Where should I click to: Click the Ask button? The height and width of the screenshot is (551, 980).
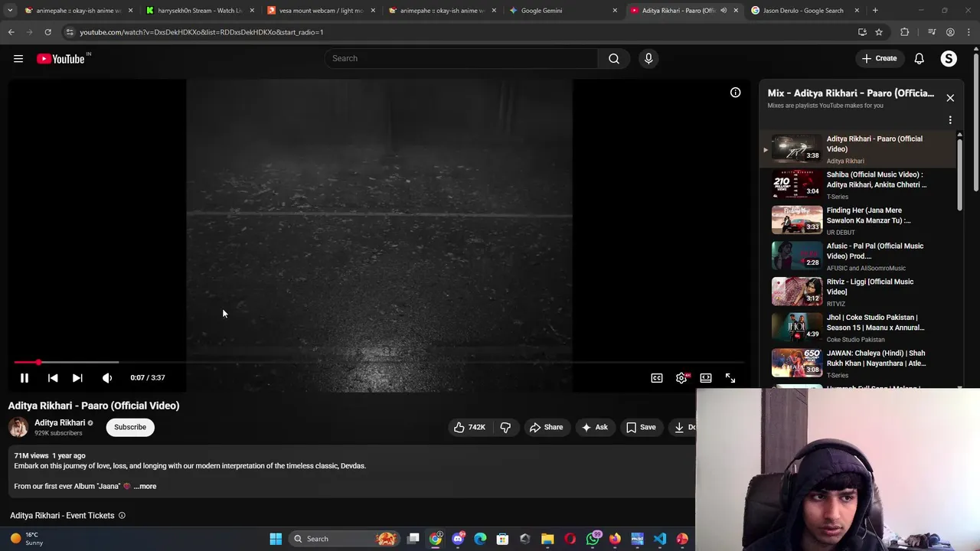pos(595,427)
